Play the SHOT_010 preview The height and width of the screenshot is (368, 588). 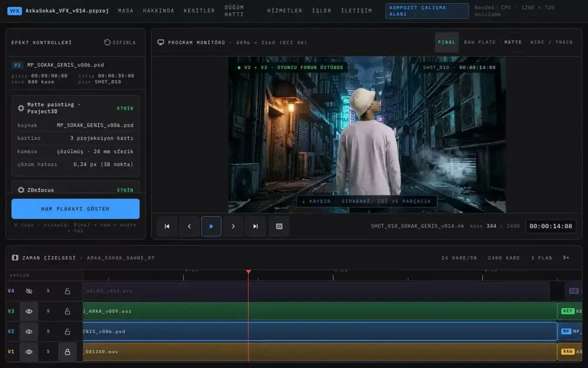[211, 227]
